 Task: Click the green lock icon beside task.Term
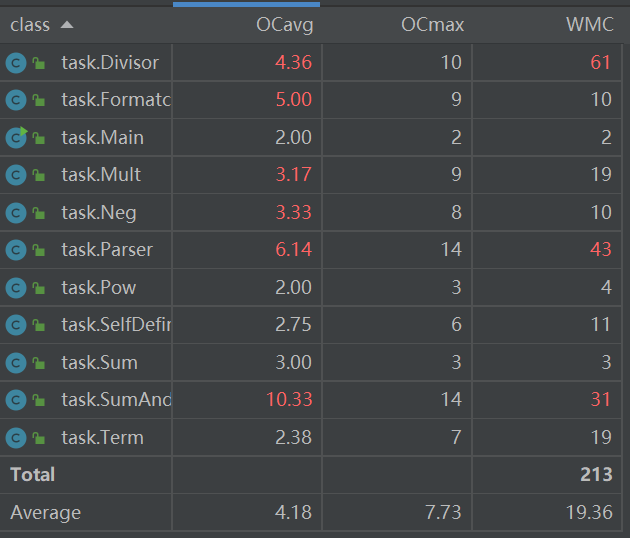pyautogui.click(x=39, y=438)
